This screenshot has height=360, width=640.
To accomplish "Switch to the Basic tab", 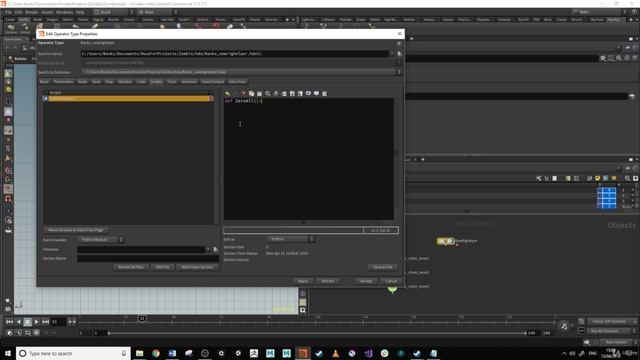I will [44, 82].
